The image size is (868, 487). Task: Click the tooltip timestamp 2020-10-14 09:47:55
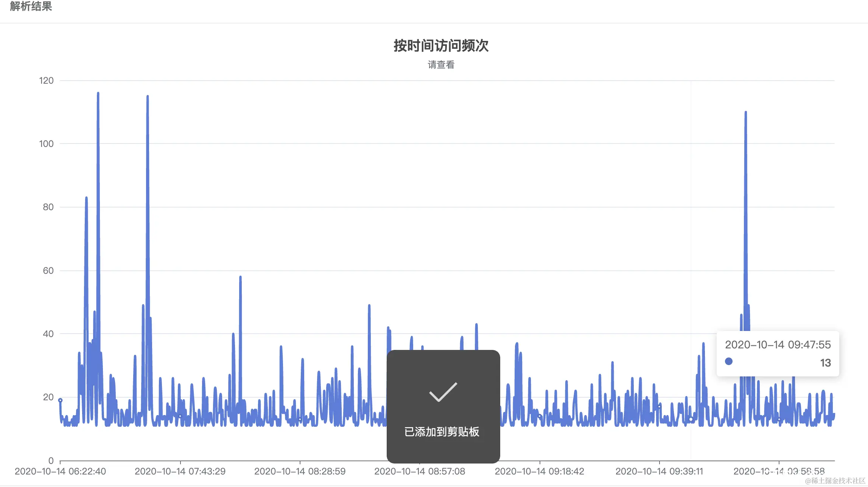tap(778, 345)
